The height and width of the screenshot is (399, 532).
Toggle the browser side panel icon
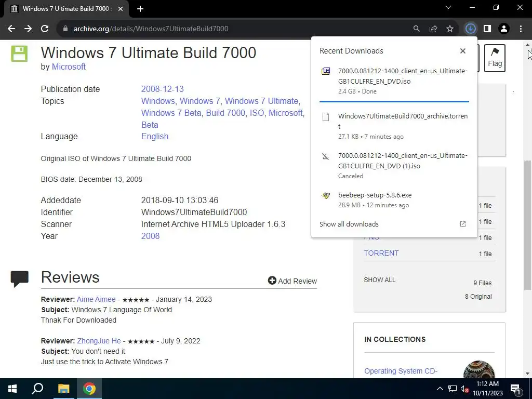487,29
